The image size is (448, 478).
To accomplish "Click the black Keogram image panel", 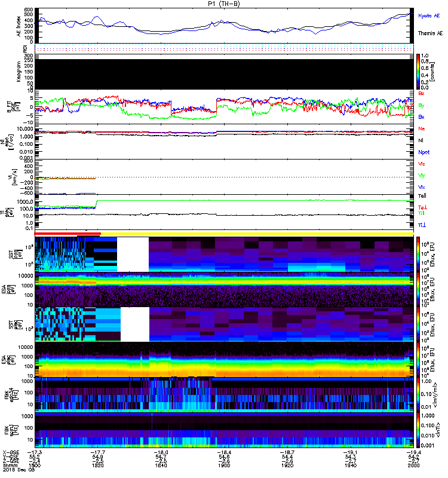I will (224, 74).
